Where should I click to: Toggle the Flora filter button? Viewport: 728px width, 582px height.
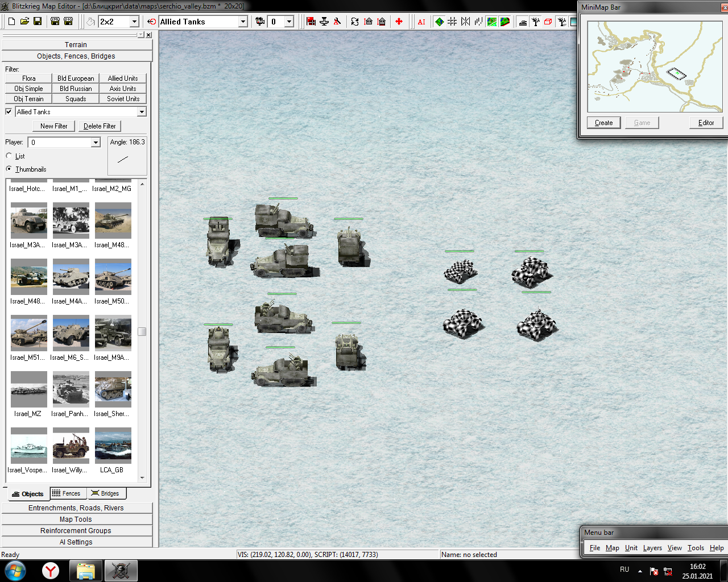point(28,78)
